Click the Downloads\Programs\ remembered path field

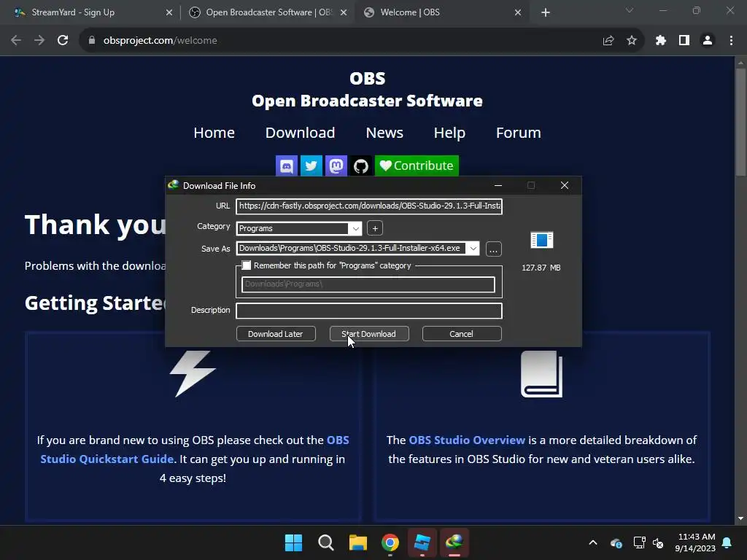pos(368,284)
